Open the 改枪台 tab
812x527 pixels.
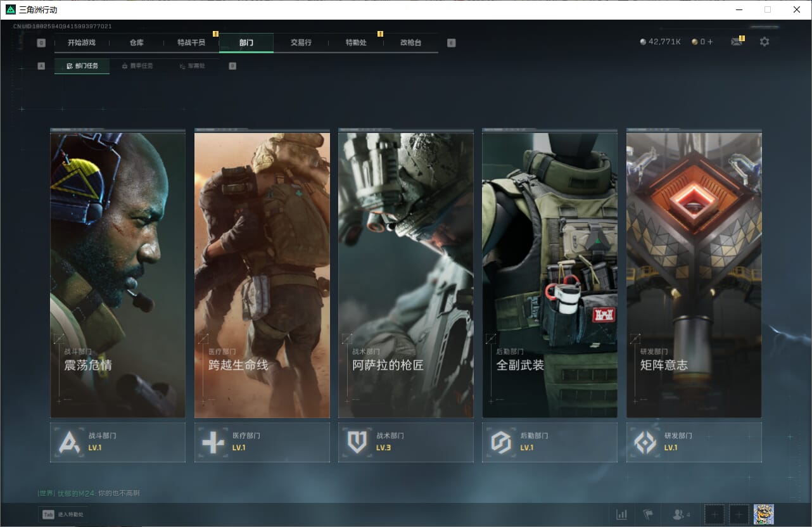[x=410, y=42]
